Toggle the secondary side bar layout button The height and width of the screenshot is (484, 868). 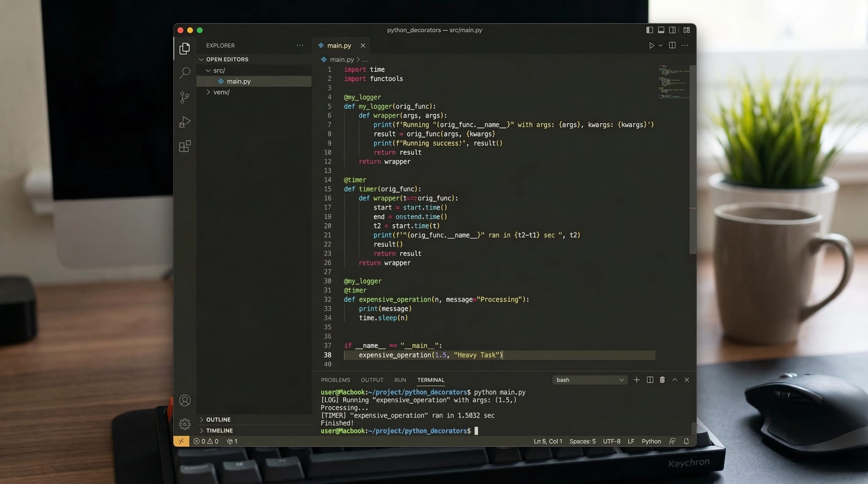pyautogui.click(x=672, y=30)
